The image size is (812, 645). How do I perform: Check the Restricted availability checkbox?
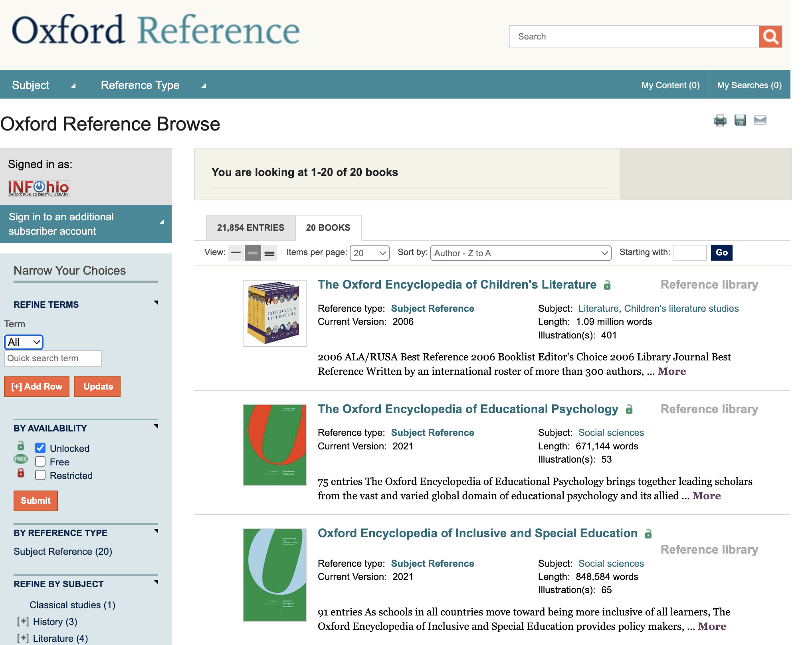click(x=40, y=475)
